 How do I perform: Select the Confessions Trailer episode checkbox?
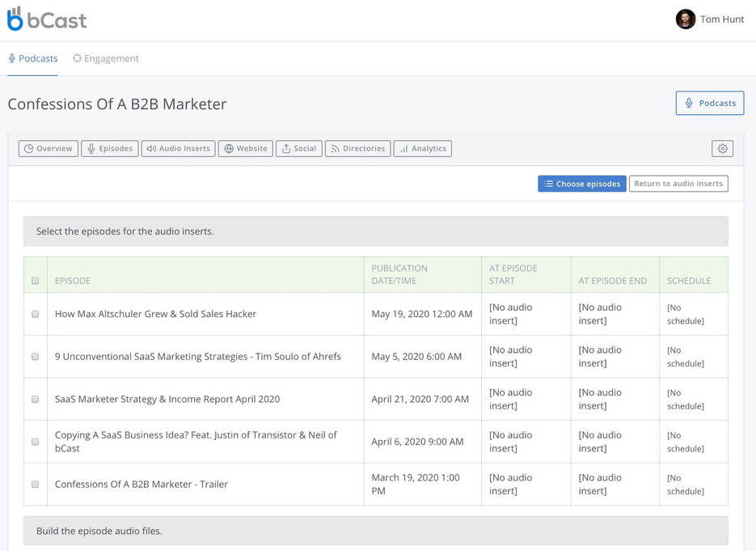click(x=35, y=484)
